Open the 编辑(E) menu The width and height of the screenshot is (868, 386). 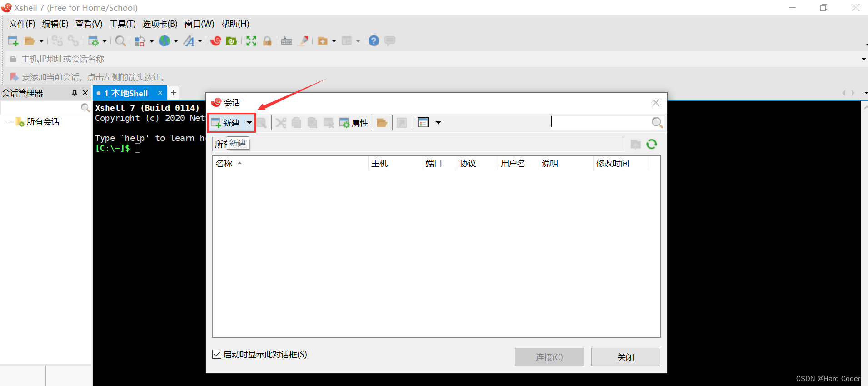click(x=55, y=24)
